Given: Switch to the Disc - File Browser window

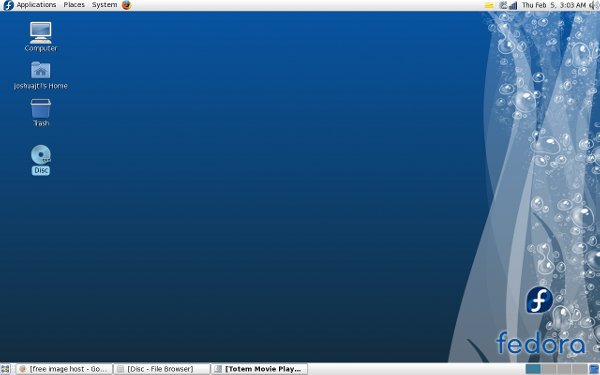Looking at the screenshot, I should click(162, 369).
